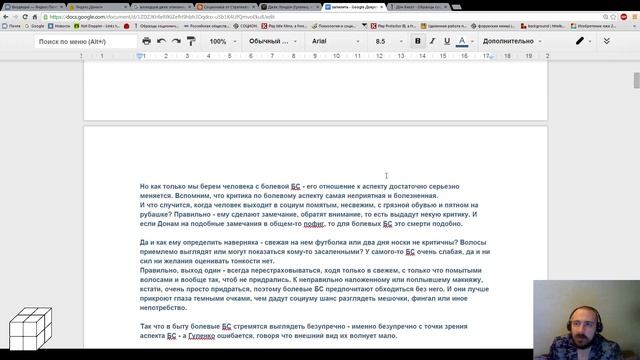Close the Дон Кихот tab

click(x=445, y=7)
